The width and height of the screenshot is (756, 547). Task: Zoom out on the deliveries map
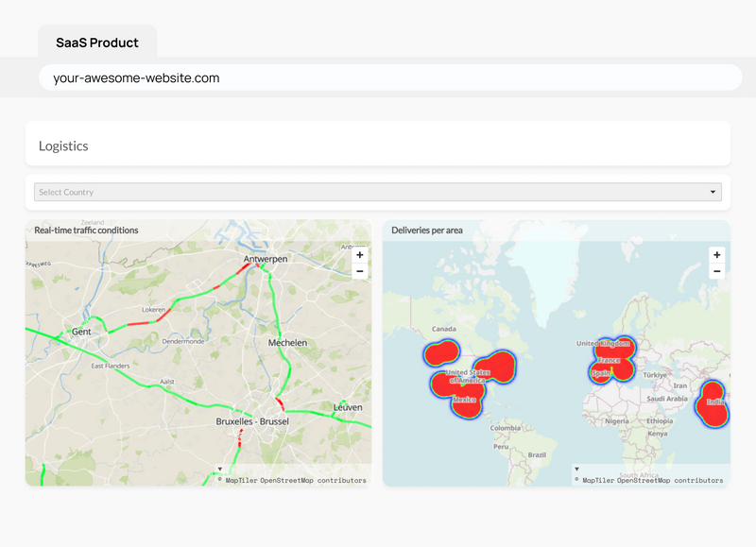716,271
